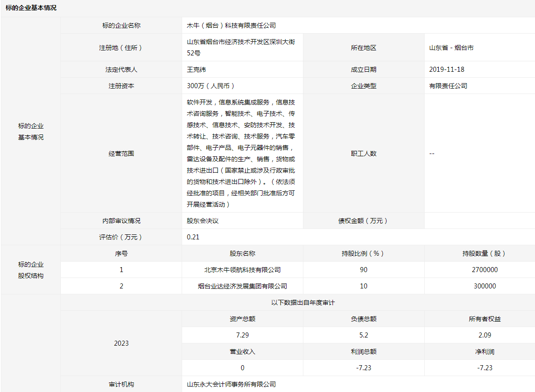Select company name 木牛（烟台）科技有限责任公司
535x392 pixels.
[231, 25]
